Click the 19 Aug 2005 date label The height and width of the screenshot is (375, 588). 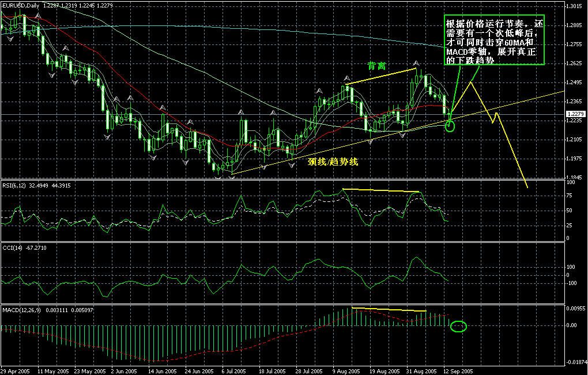click(x=385, y=371)
